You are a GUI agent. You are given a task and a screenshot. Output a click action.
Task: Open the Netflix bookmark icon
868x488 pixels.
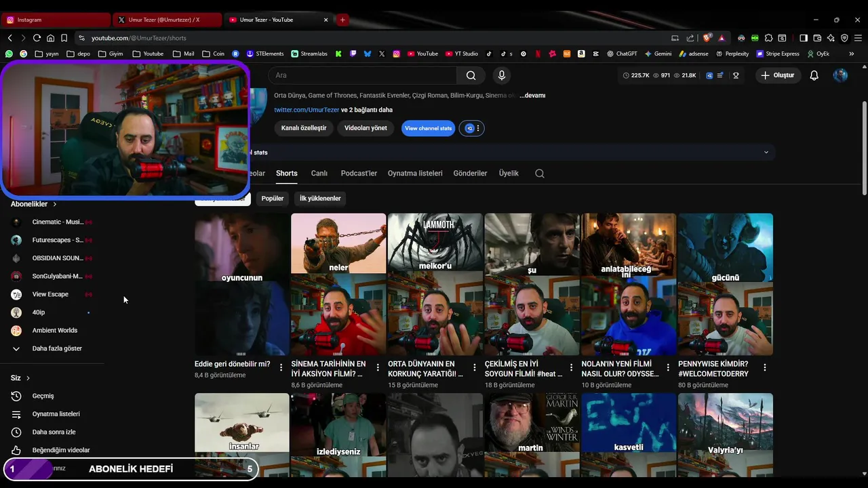538,54
